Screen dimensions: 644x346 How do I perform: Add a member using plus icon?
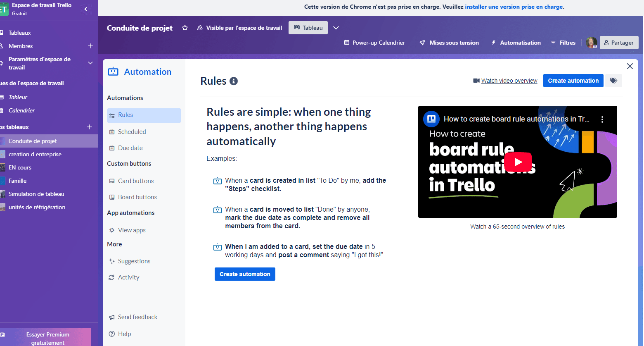point(90,46)
